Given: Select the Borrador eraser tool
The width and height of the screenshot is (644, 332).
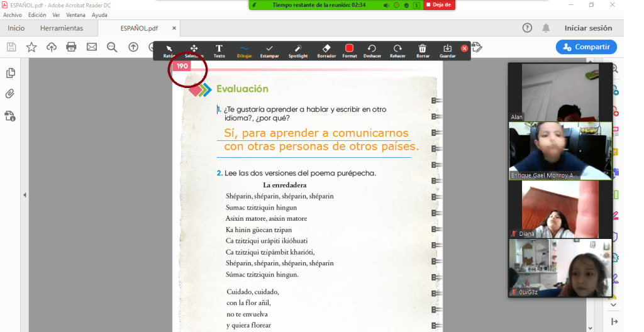Looking at the screenshot, I should 326,50.
